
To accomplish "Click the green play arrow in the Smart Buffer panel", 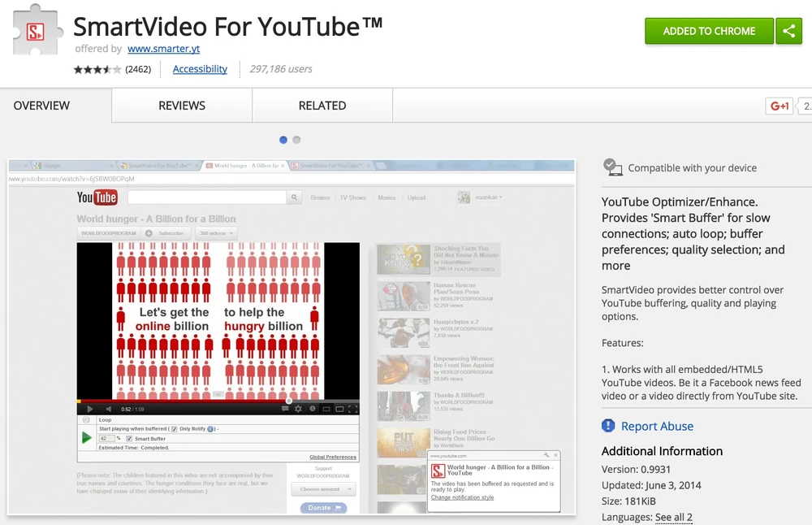I will [87, 437].
